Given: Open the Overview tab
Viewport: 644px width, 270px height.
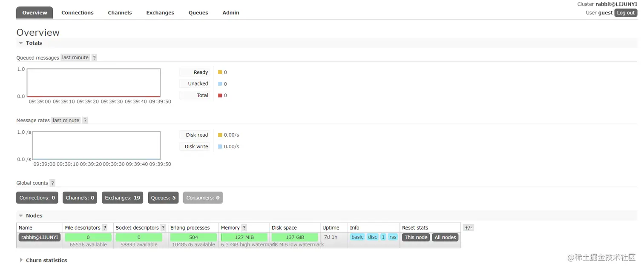Looking at the screenshot, I should coord(34,13).
